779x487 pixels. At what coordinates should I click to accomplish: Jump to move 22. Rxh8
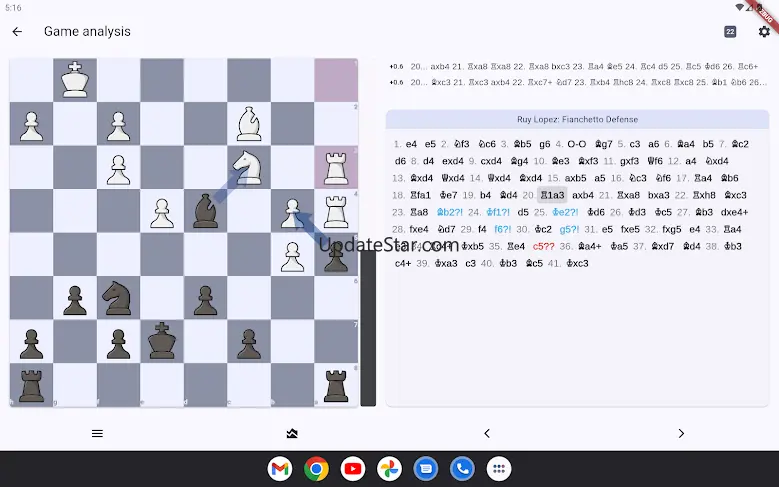704,195
